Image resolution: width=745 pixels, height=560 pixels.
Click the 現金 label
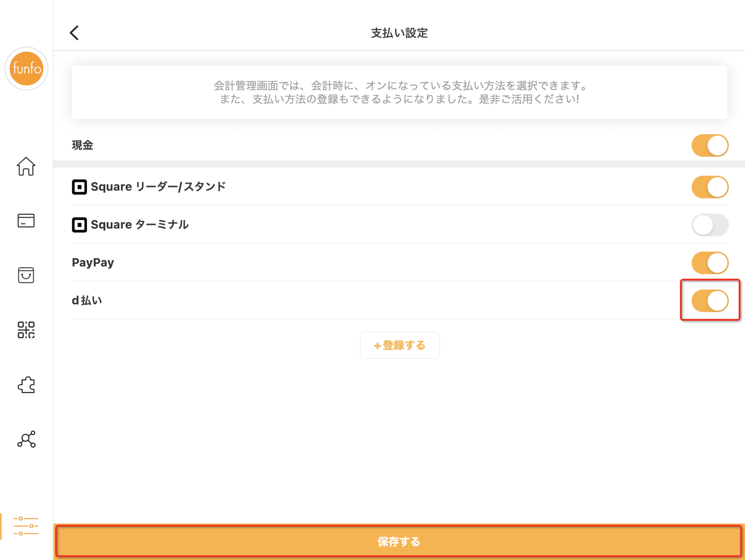[x=82, y=146]
